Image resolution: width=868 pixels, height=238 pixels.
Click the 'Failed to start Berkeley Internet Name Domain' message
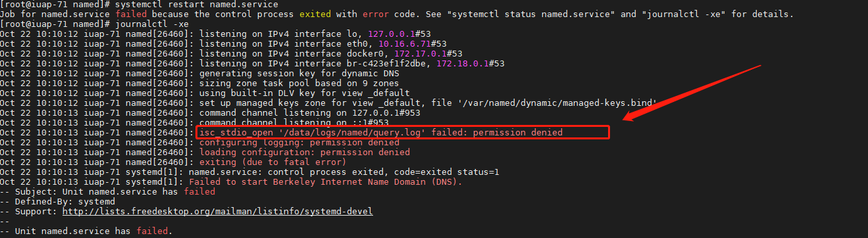click(x=325, y=181)
